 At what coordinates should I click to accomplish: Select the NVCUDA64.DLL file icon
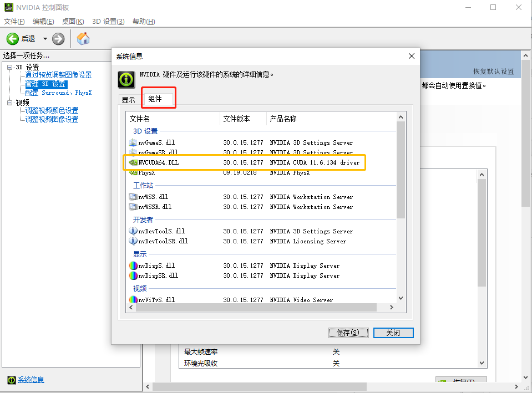tap(133, 163)
